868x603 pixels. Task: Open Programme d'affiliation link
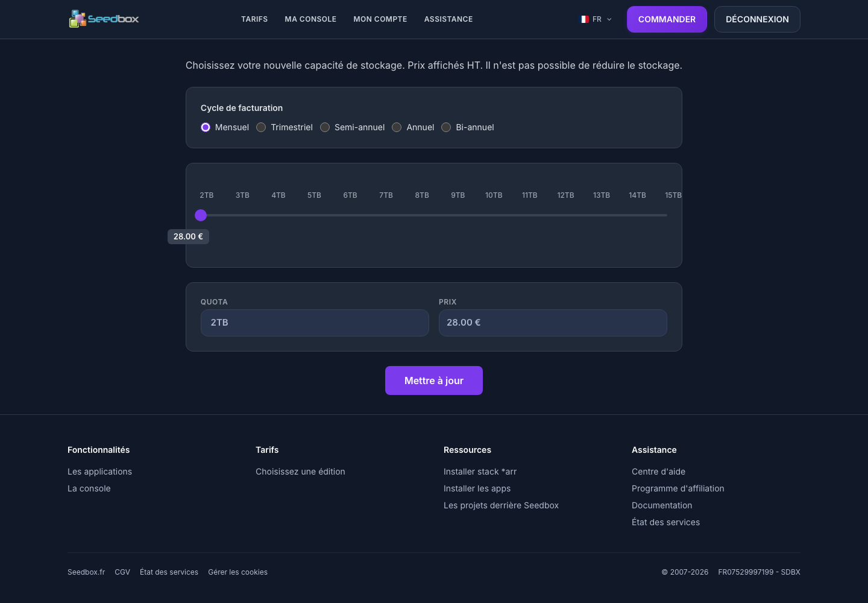pos(678,488)
